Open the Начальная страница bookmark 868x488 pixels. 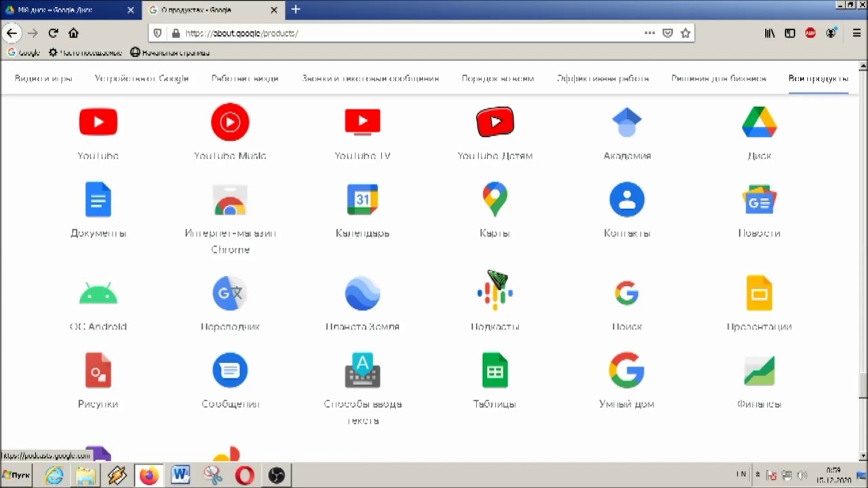170,53
